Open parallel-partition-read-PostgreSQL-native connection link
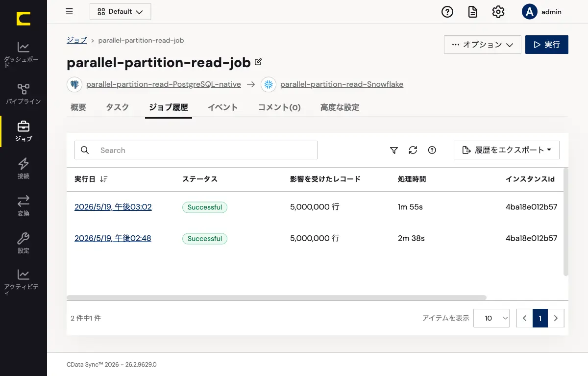This screenshot has height=376, width=588. pyautogui.click(x=164, y=84)
